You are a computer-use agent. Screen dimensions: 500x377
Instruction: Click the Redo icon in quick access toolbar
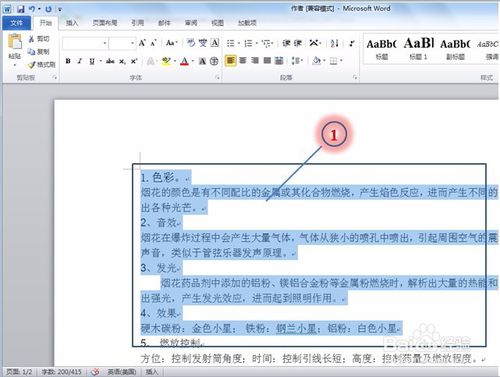(x=48, y=9)
